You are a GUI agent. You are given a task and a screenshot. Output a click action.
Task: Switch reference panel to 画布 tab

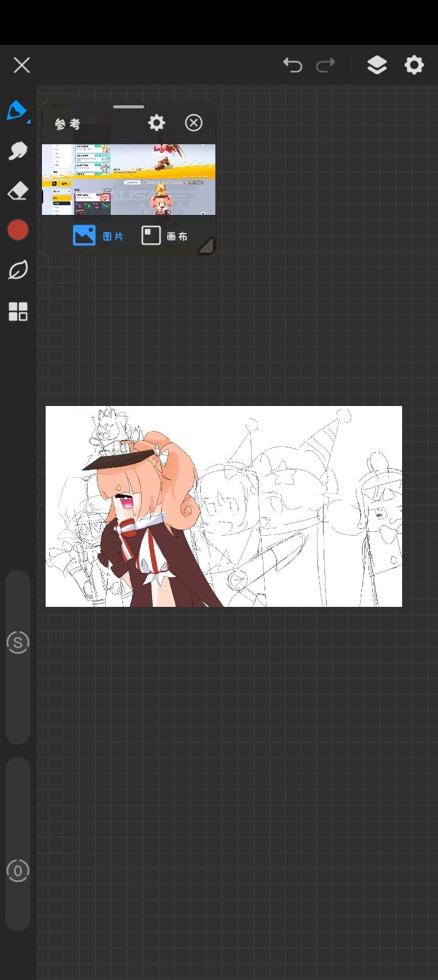click(164, 236)
